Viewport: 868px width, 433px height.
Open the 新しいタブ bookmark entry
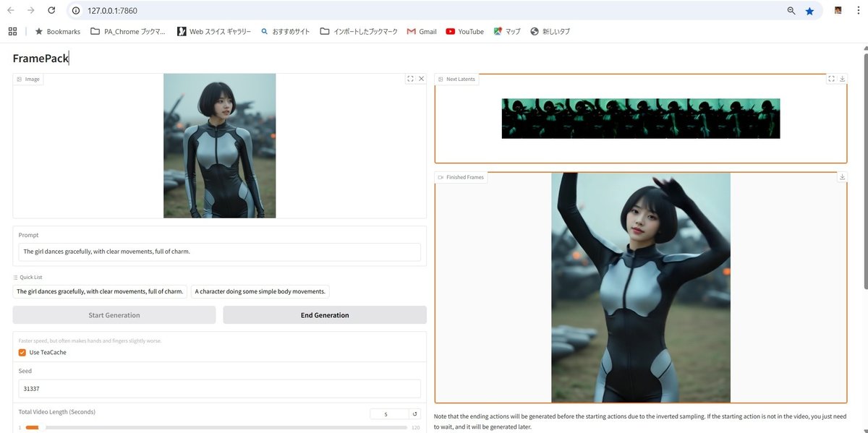(553, 31)
